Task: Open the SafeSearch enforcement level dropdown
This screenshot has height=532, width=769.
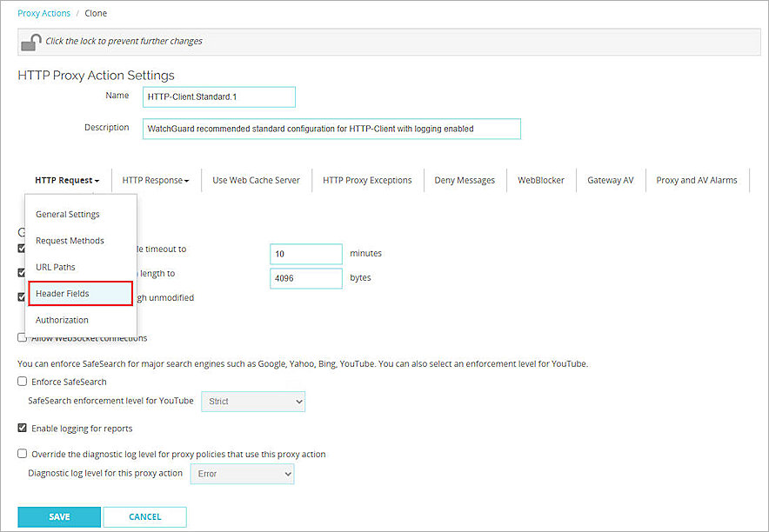Action: 252,402
